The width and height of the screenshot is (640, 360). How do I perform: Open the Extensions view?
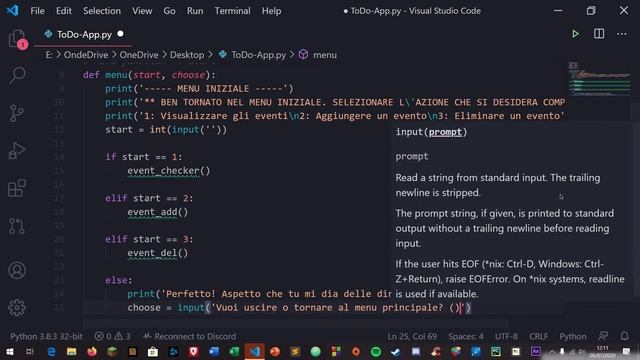click(17, 188)
